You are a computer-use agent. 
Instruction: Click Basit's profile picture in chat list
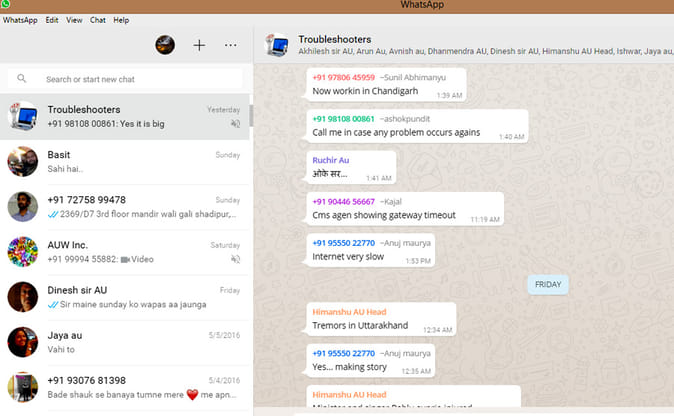22,161
